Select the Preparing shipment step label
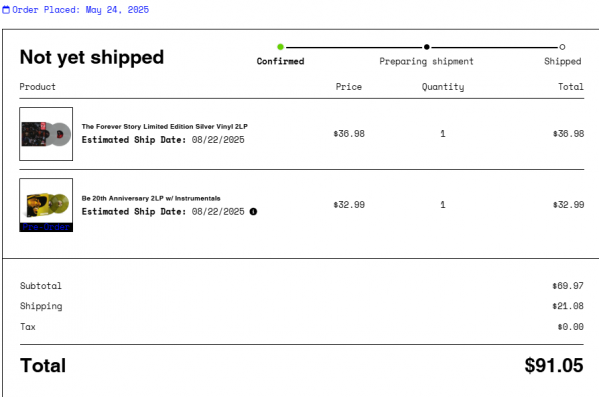This screenshot has width=599, height=397. [x=426, y=62]
